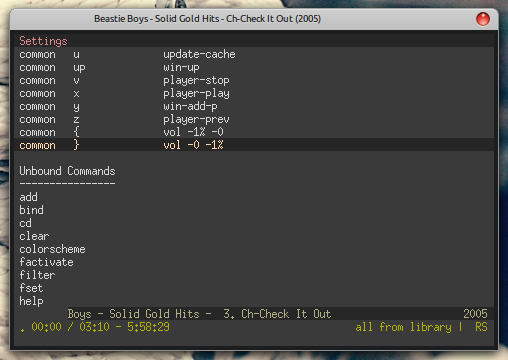
Task: Select the win-up binding row
Action: coord(254,67)
